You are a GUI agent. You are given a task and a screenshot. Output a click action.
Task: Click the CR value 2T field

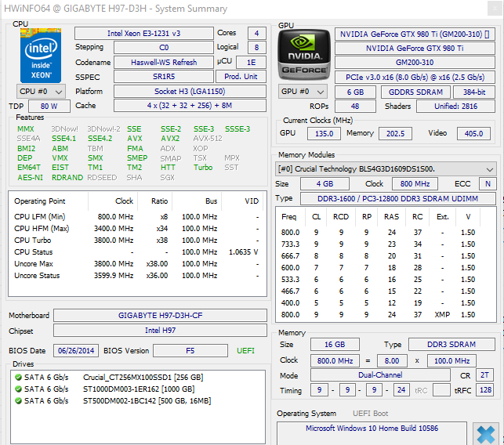pos(484,375)
